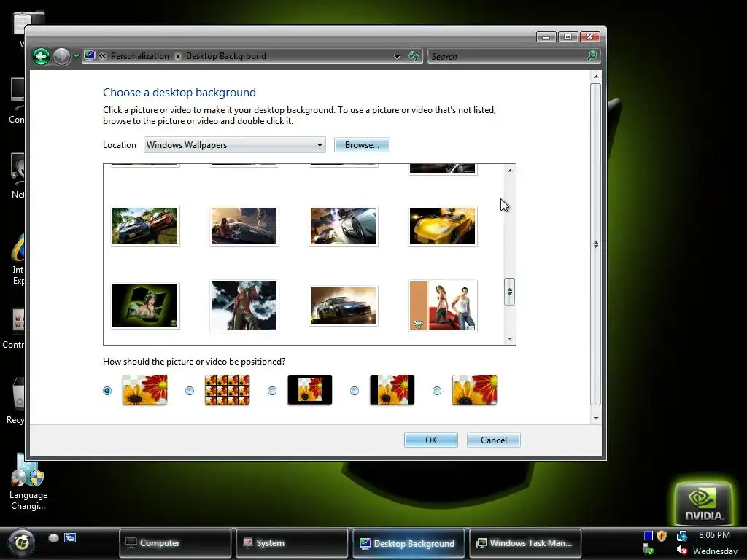Select the woman with sports car wallpaper
Viewport: 747px width, 560px height.
point(244,226)
